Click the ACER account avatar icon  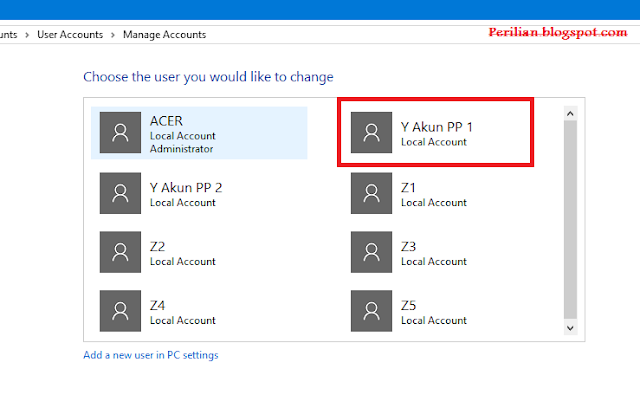point(120,133)
